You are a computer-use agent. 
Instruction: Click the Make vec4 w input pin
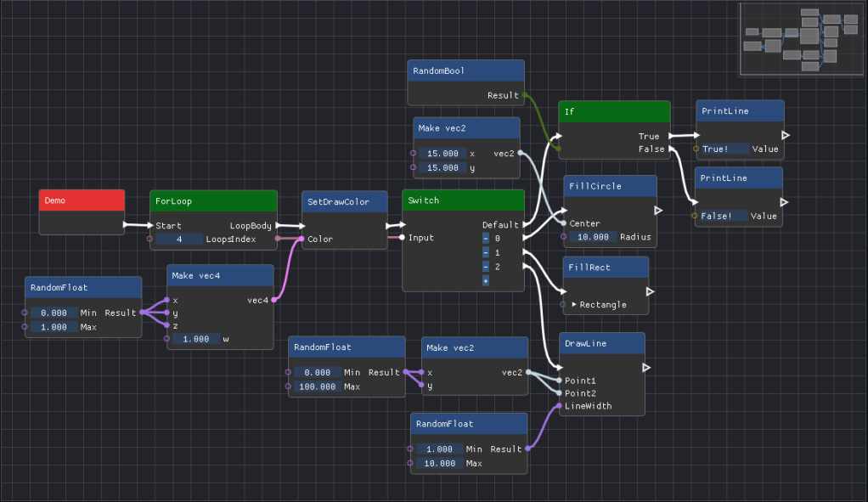point(166,339)
